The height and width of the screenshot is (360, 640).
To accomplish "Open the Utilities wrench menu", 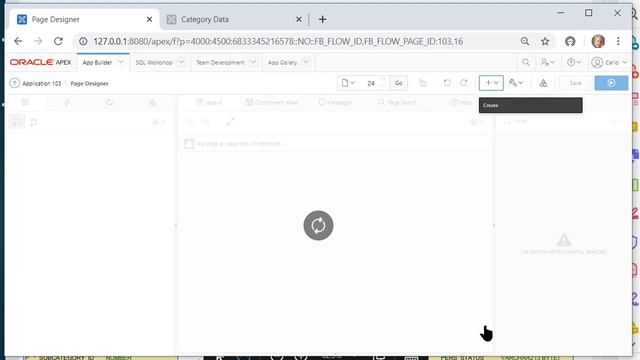I will coord(516,83).
